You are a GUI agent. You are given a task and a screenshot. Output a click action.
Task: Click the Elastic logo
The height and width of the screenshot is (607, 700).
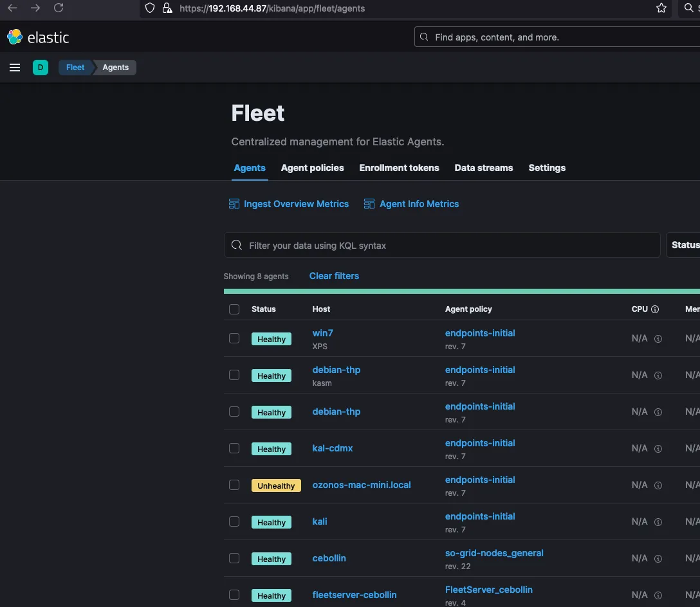[38, 37]
